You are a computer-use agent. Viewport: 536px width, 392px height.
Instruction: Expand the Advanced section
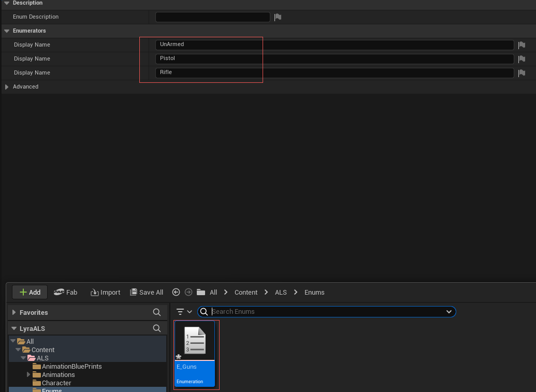point(7,87)
